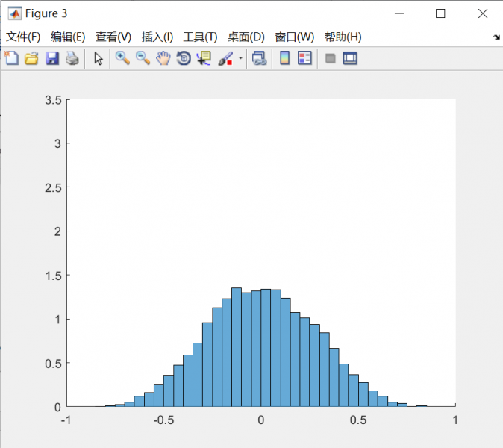503x448 pixels.
Task: Select the Zoom In tool
Action: coord(122,58)
